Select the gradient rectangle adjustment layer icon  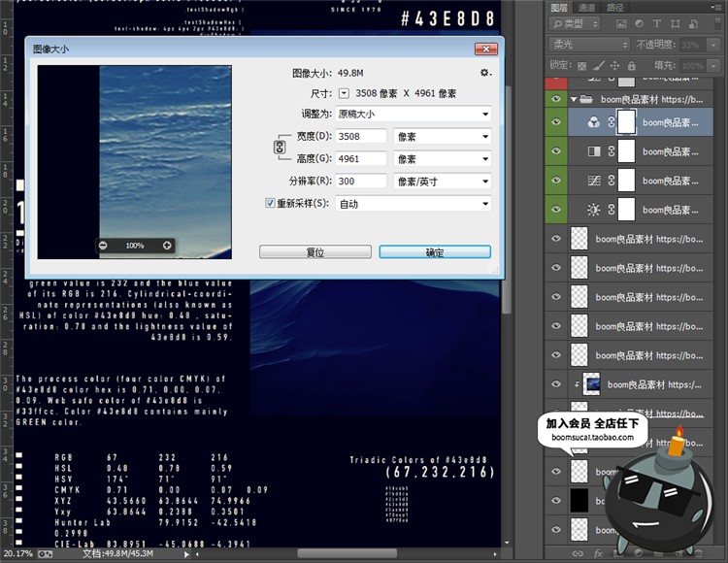coord(594,151)
